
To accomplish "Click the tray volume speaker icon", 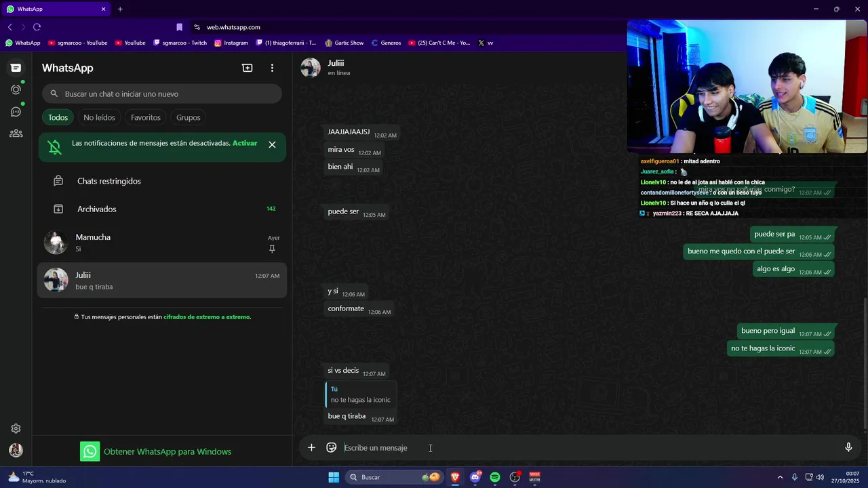I will [820, 477].
